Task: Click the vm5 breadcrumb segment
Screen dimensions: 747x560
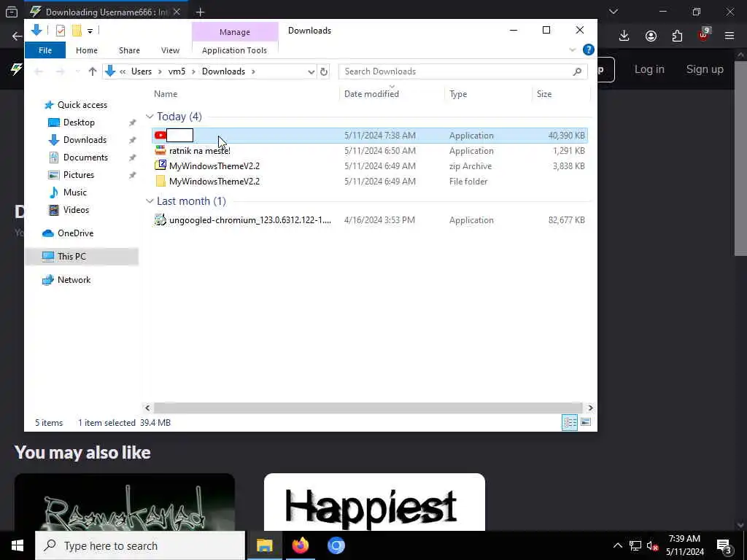Action: point(177,71)
